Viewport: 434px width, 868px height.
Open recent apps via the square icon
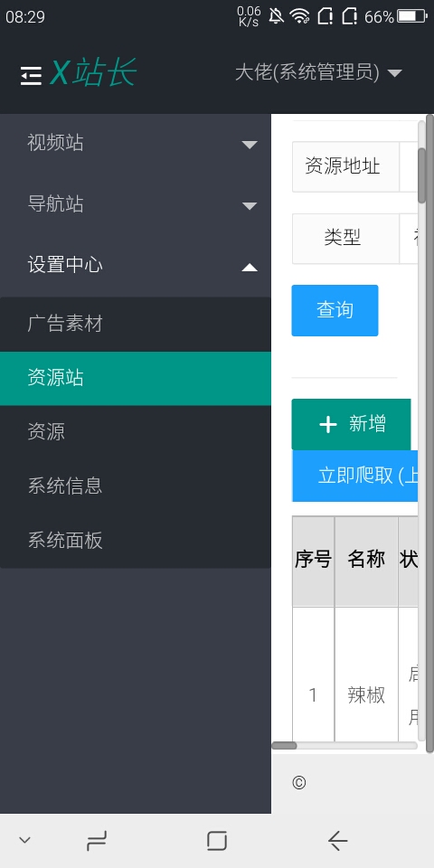pyautogui.click(x=217, y=841)
